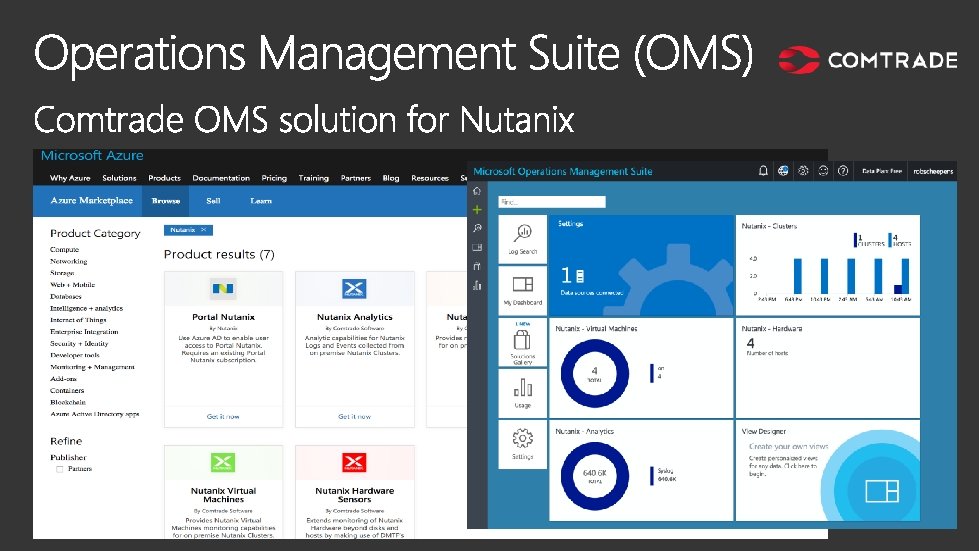Open the Documentation menu
979x551 pixels.
tap(221, 178)
